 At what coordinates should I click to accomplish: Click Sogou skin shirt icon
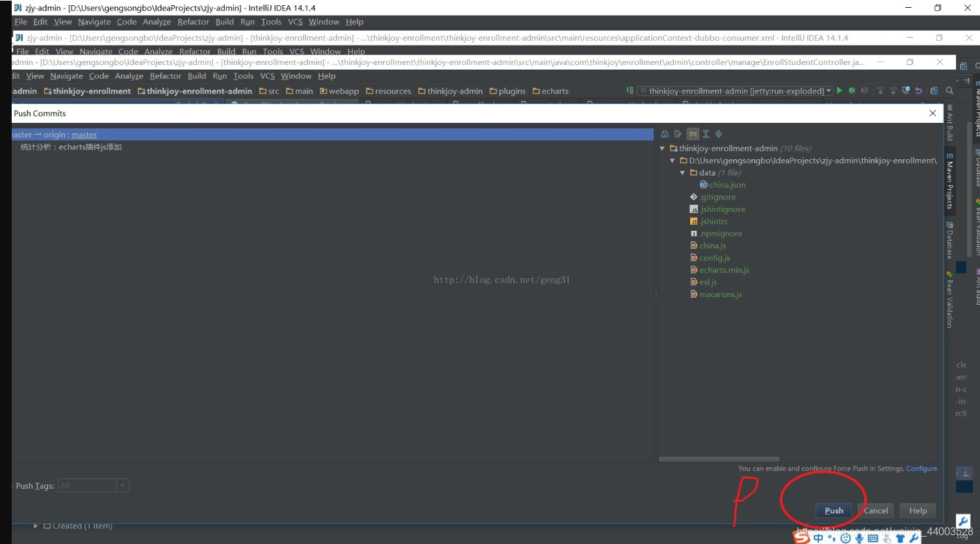(x=900, y=538)
